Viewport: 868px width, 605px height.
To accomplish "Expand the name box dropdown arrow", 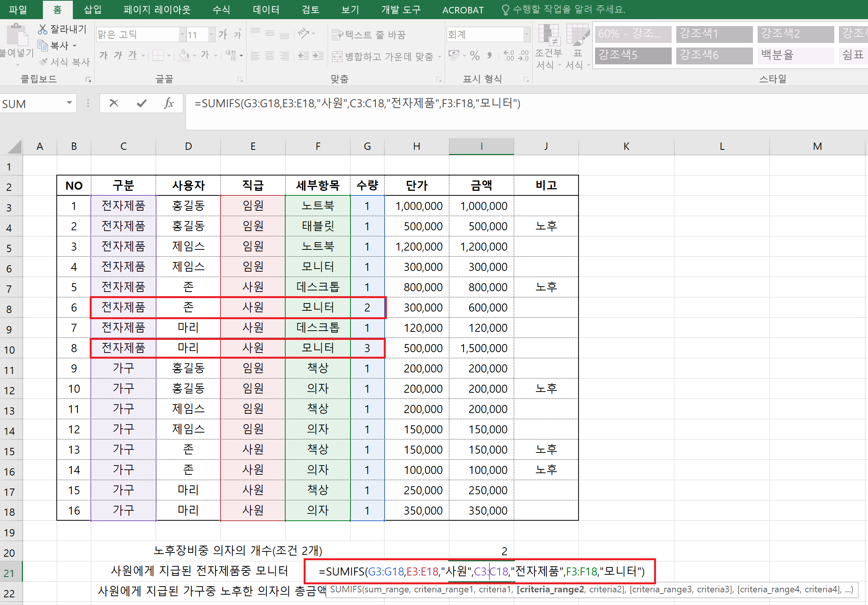I will (69, 103).
